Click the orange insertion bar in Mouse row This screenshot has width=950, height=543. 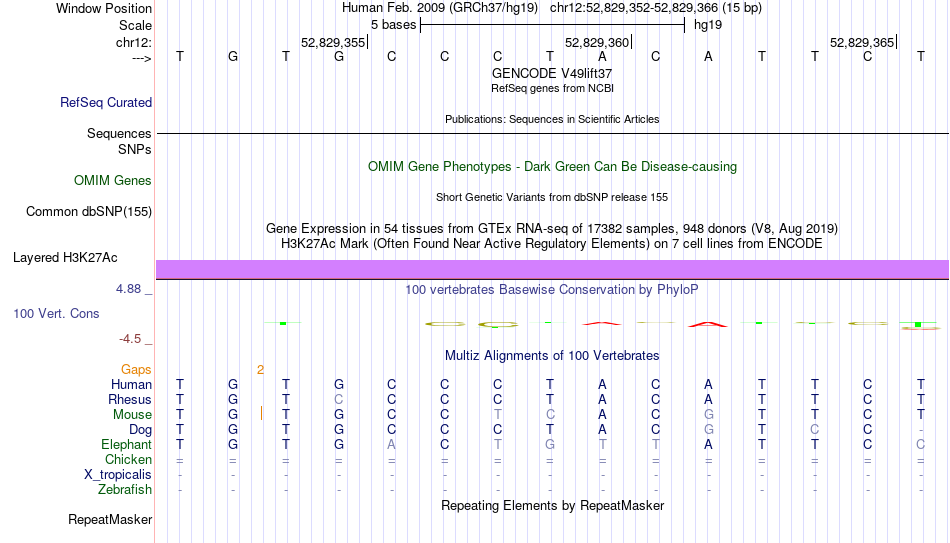click(261, 414)
